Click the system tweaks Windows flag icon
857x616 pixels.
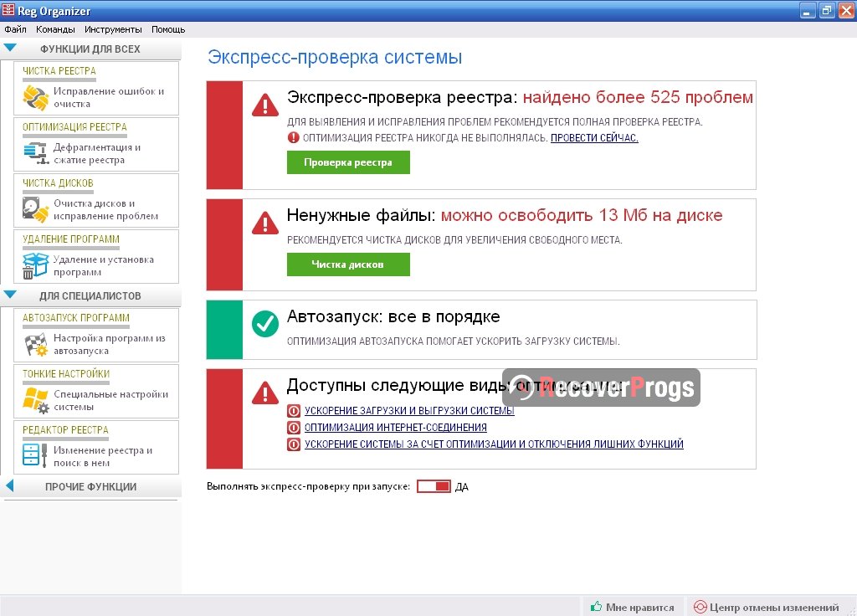(x=36, y=400)
